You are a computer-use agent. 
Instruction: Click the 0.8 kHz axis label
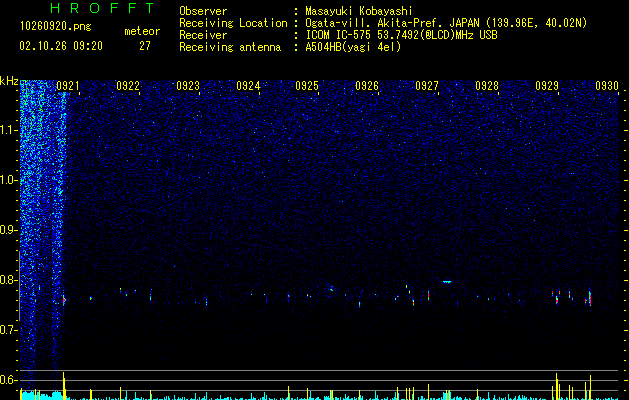[9, 280]
